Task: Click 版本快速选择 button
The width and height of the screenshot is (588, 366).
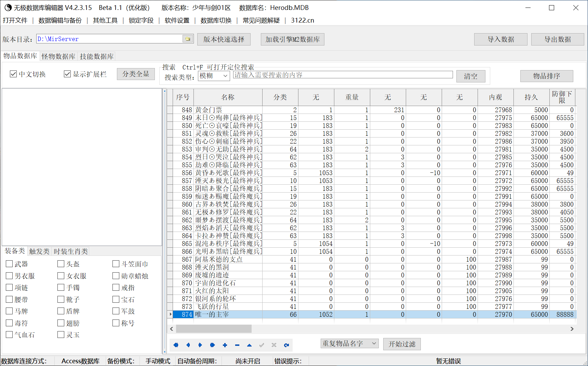Action: click(x=224, y=39)
